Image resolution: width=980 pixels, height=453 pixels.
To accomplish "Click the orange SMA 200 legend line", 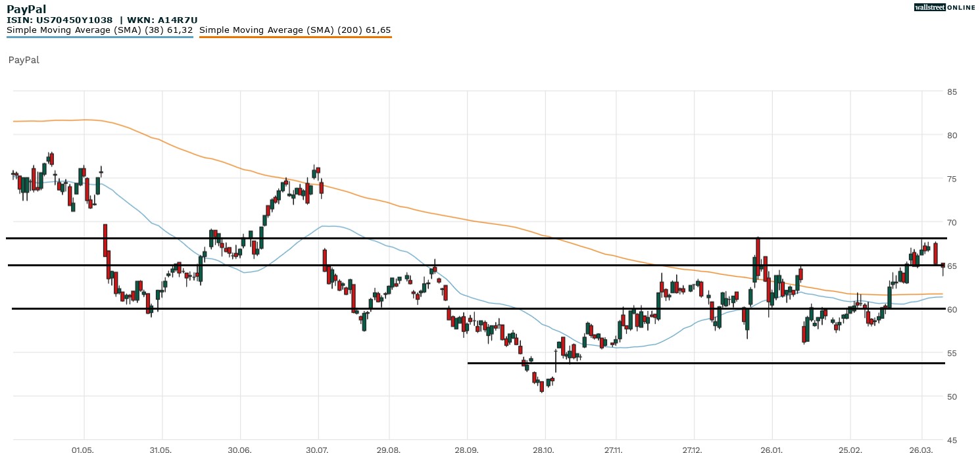I will (295, 37).
